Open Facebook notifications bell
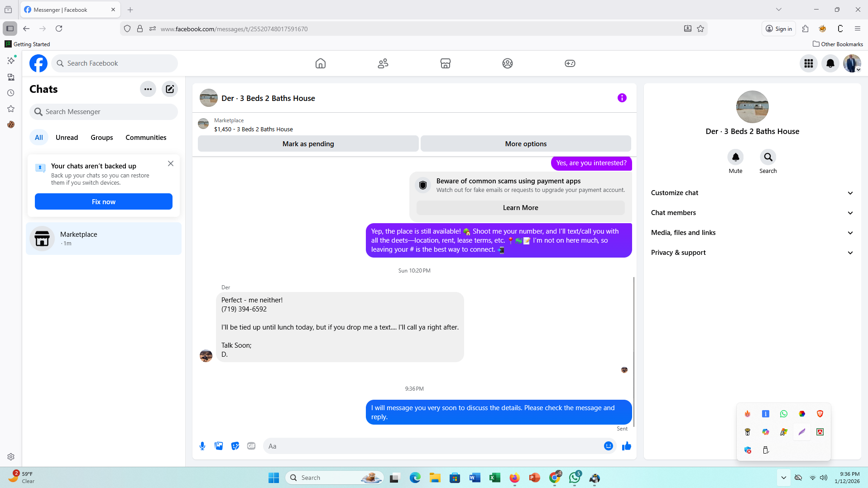The width and height of the screenshot is (868, 488). (x=830, y=63)
